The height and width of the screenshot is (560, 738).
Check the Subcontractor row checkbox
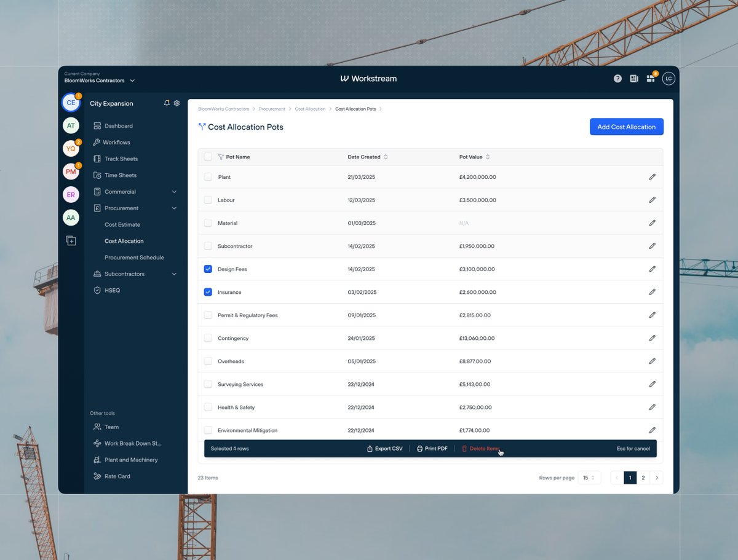point(208,246)
